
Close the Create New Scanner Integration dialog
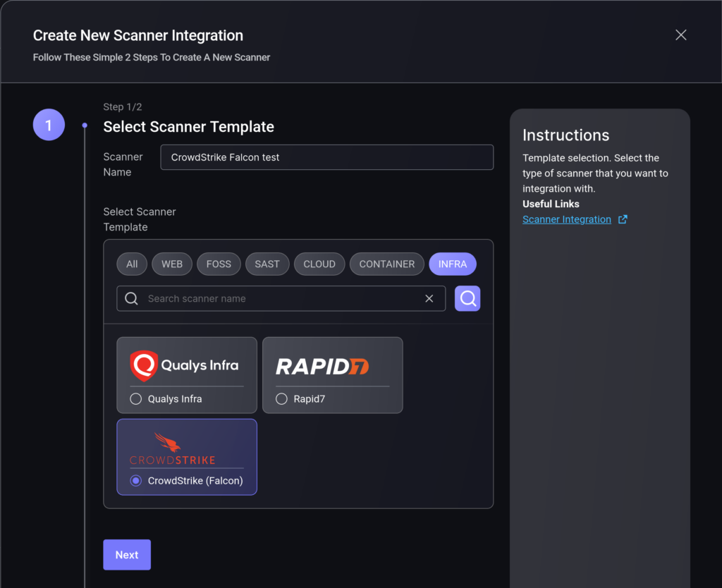[x=680, y=35]
